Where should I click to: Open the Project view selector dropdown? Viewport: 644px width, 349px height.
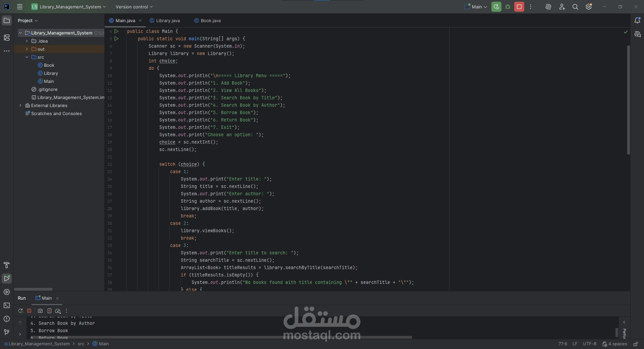point(28,20)
